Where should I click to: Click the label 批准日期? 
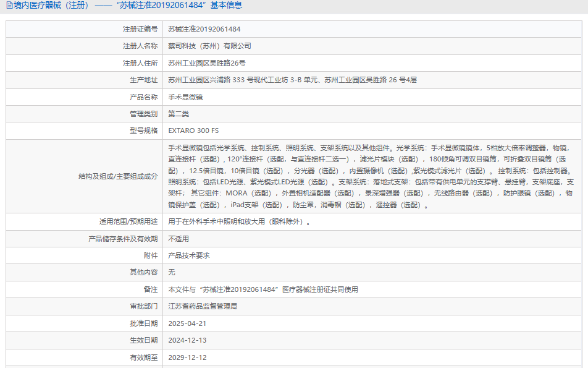(144, 323)
